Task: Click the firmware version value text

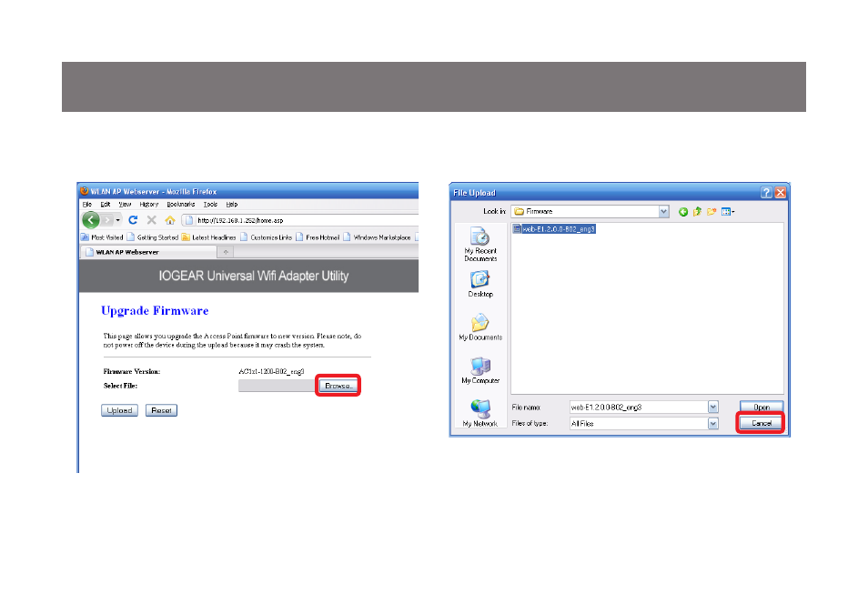Action: [x=272, y=371]
